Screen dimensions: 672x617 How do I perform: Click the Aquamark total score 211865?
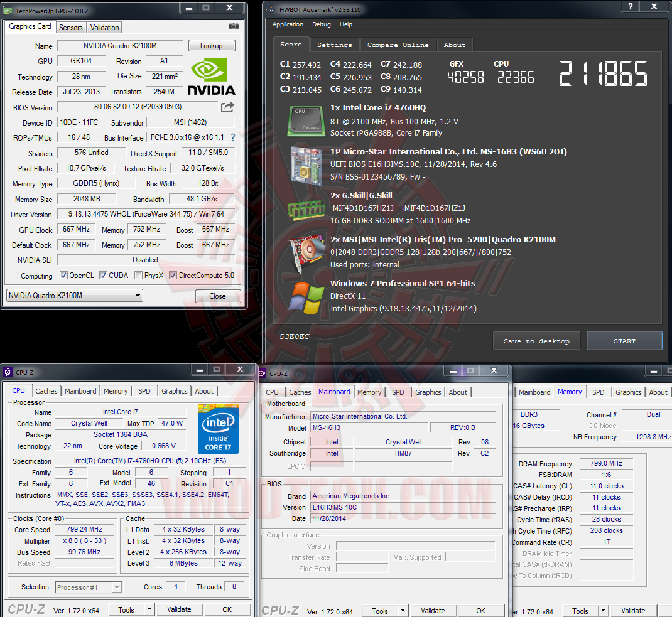point(602,73)
